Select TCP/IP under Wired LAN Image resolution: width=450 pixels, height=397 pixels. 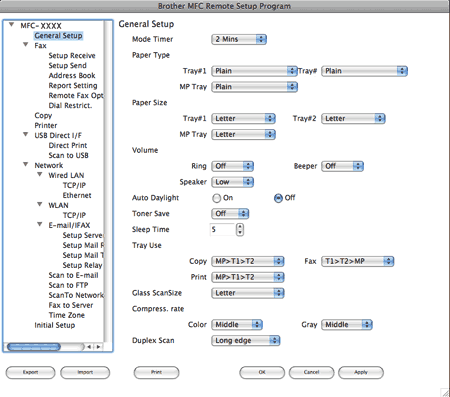pos(74,185)
